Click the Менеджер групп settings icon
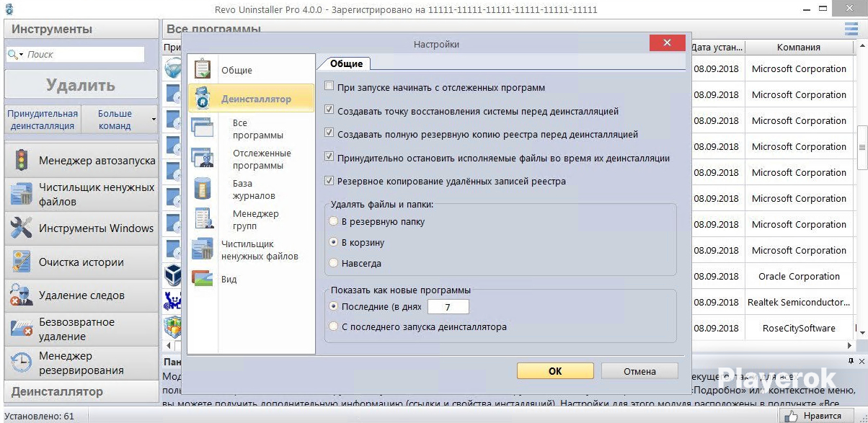This screenshot has width=868, height=423. [203, 219]
